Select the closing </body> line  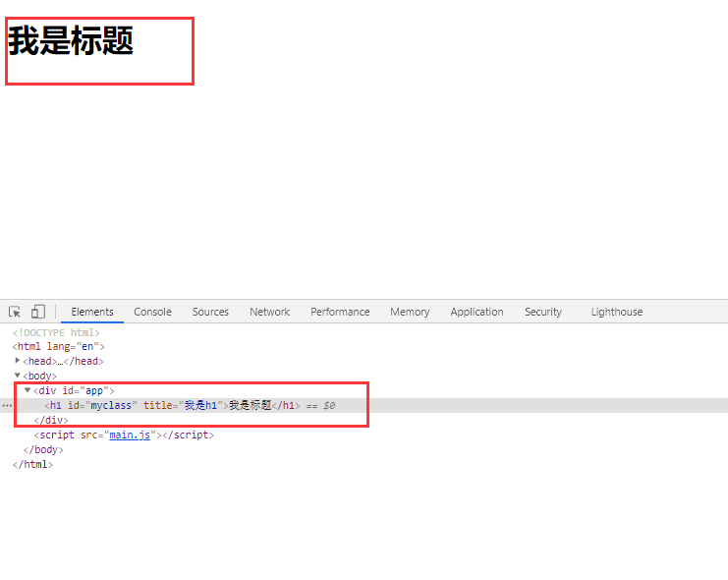tap(43, 450)
